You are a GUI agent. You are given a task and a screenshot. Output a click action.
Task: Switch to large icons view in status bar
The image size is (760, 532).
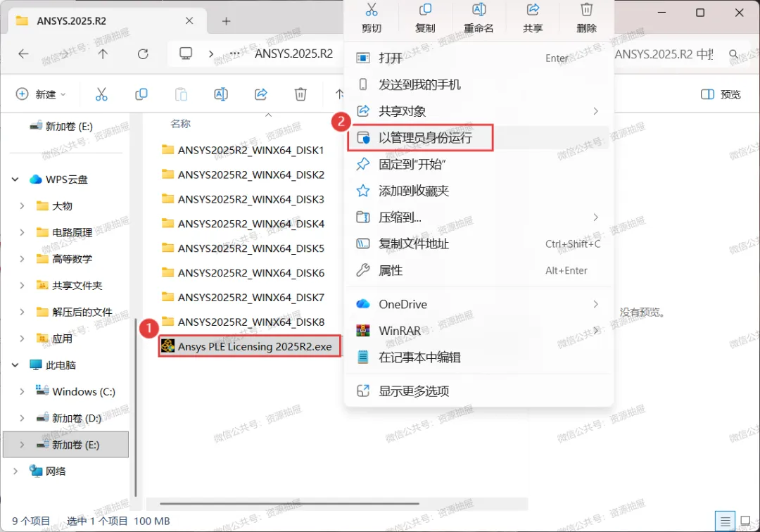[x=745, y=521]
